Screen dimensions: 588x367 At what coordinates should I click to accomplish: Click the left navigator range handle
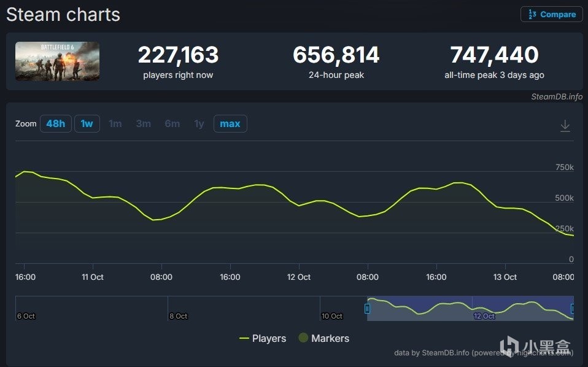pyautogui.click(x=367, y=309)
